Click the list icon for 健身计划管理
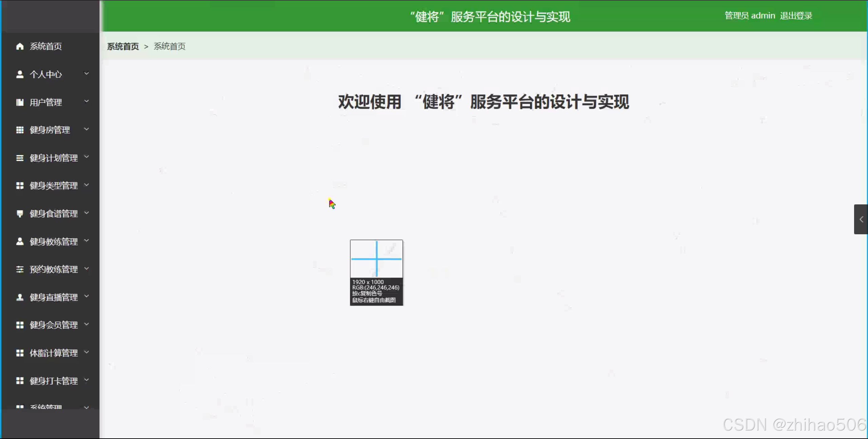 click(x=20, y=158)
